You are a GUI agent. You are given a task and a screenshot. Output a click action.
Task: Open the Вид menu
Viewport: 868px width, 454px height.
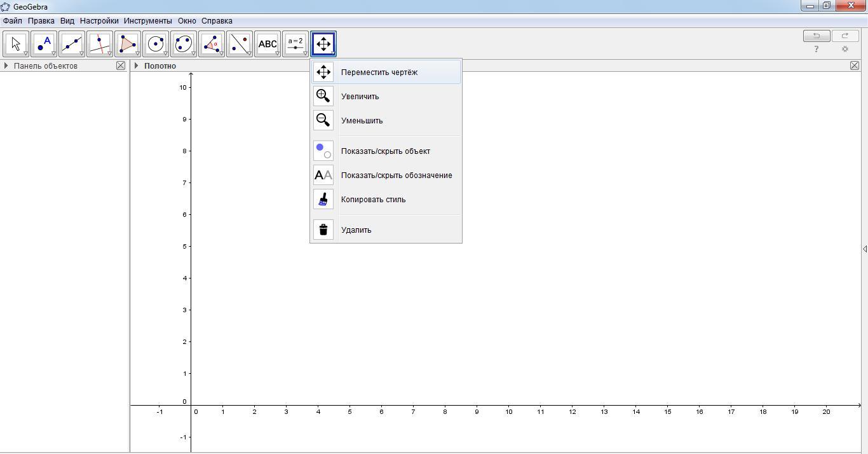tap(67, 21)
